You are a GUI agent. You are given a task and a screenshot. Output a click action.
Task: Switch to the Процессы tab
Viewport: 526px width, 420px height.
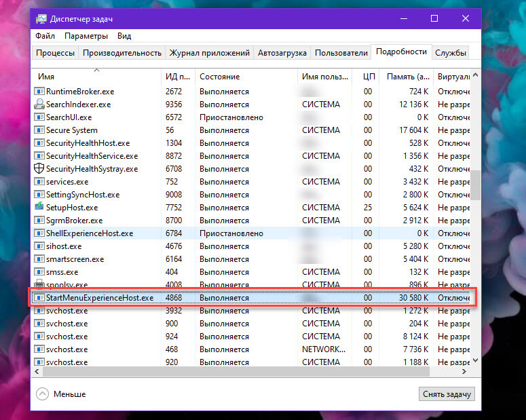(x=55, y=53)
